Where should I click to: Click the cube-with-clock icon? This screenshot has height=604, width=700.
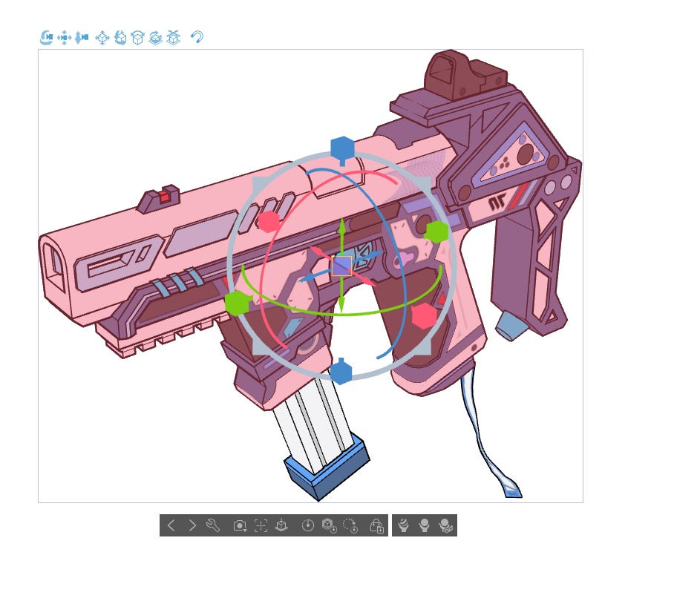[x=328, y=525]
